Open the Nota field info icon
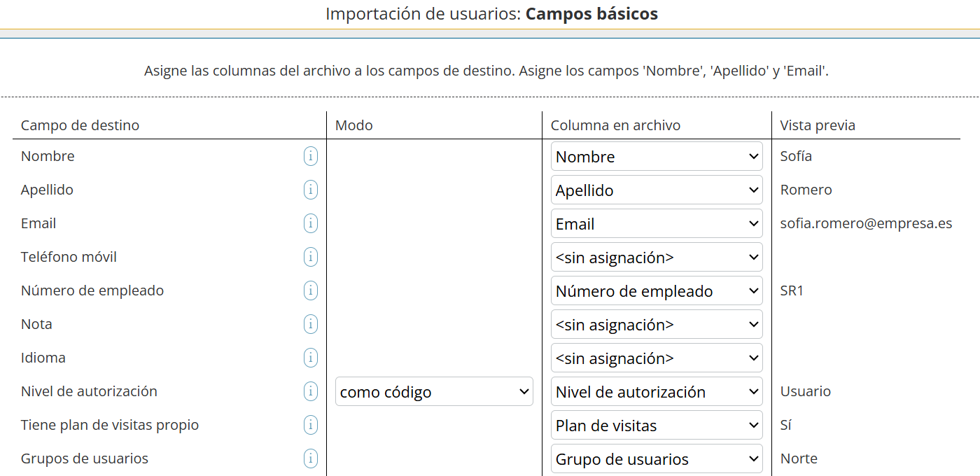 [x=310, y=324]
